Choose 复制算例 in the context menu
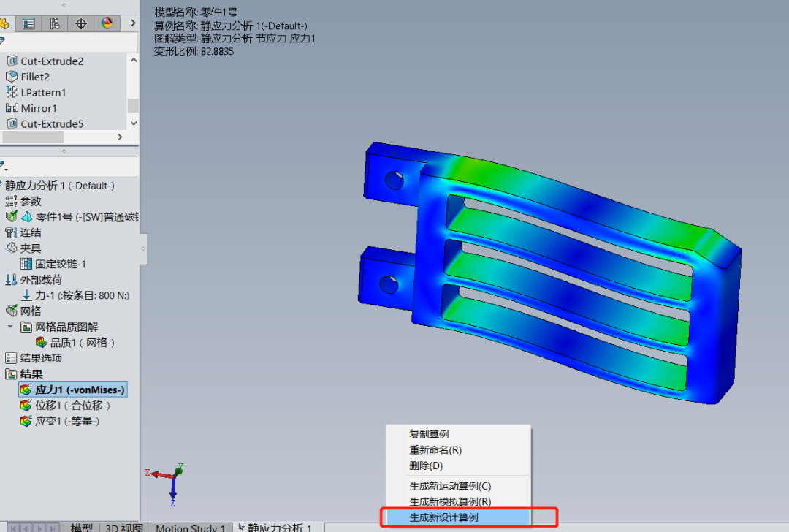This screenshot has width=789, height=532. tap(429, 434)
